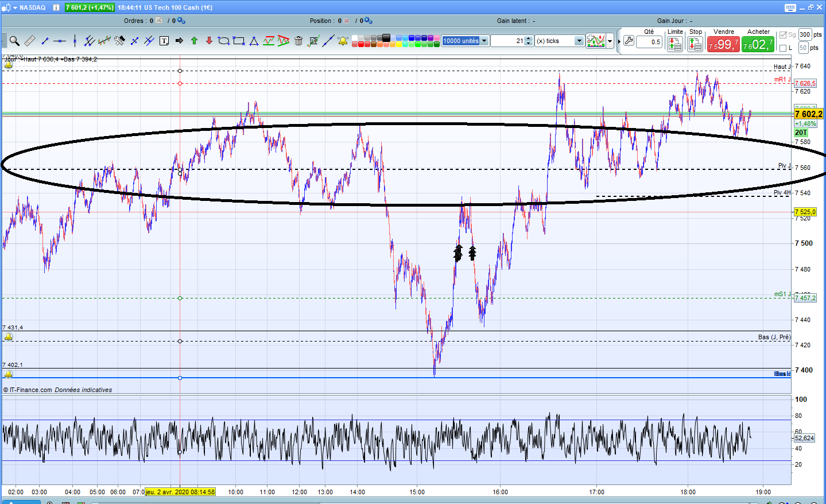Select the ruler measurement tool
The width and height of the screenshot is (826, 504).
pos(30,41)
